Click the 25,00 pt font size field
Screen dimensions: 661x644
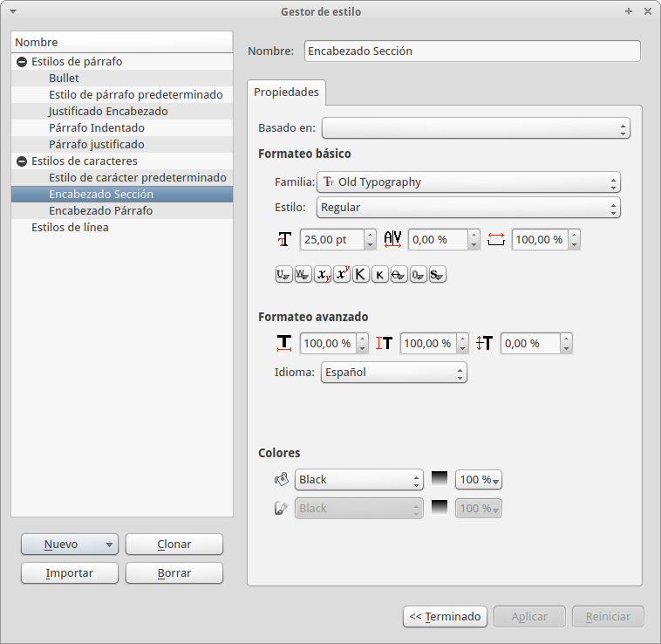pyautogui.click(x=332, y=240)
